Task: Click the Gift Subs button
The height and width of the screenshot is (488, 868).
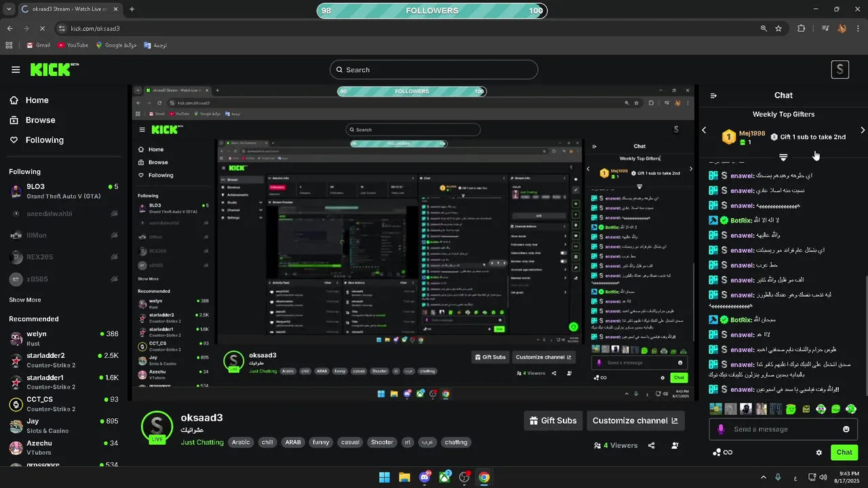Action: pyautogui.click(x=553, y=420)
